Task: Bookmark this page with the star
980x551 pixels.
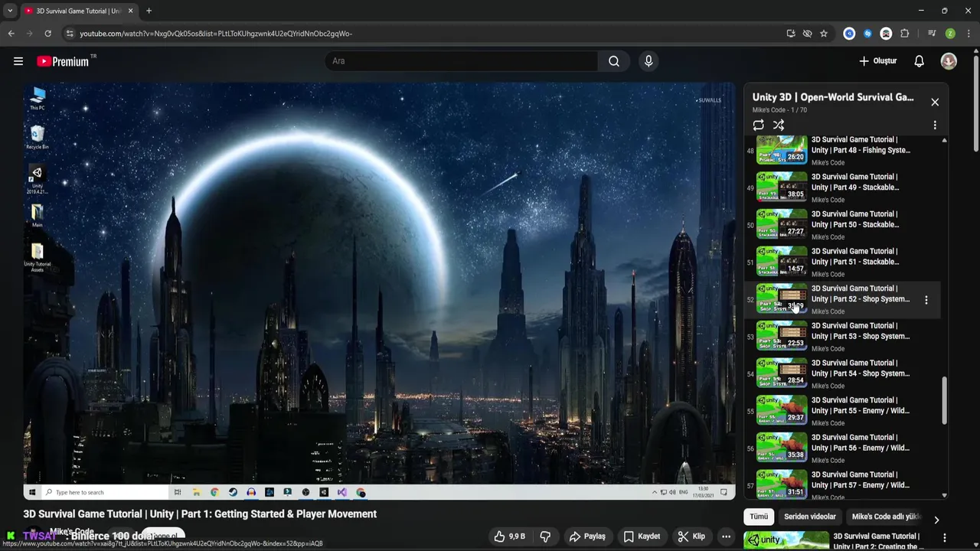Action: point(824,34)
